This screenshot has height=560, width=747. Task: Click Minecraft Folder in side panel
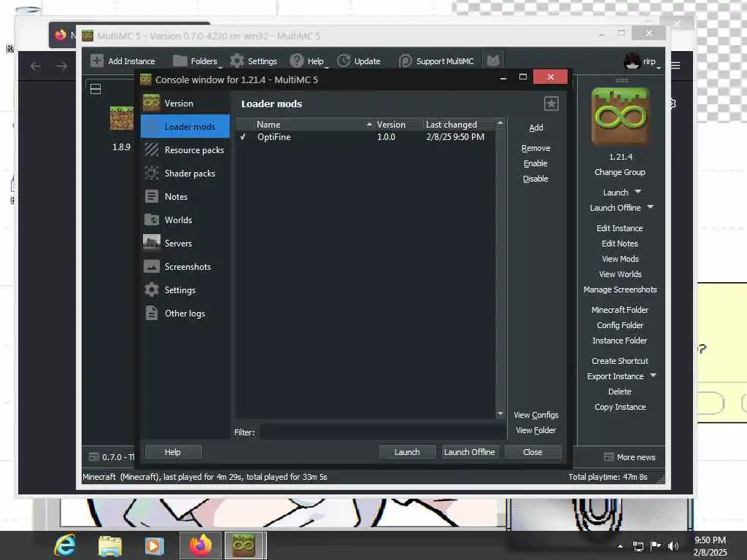[x=620, y=310]
